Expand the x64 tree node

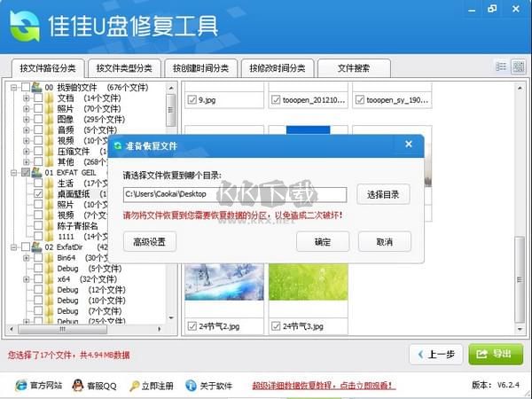pyautogui.click(x=26, y=279)
